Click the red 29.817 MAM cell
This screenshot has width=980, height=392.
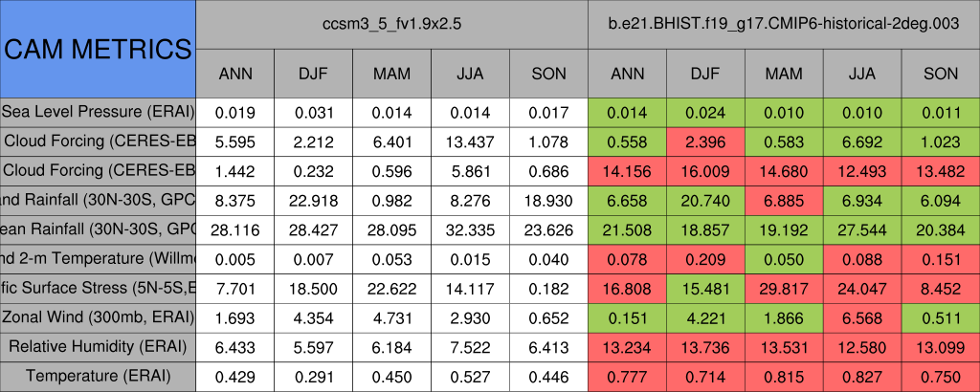[784, 288]
